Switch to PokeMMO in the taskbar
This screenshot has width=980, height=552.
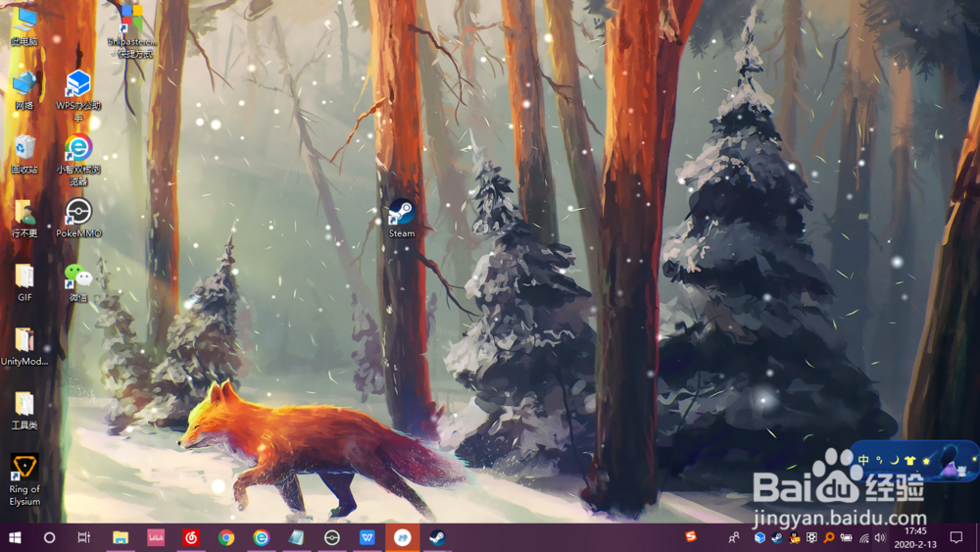[x=332, y=537]
